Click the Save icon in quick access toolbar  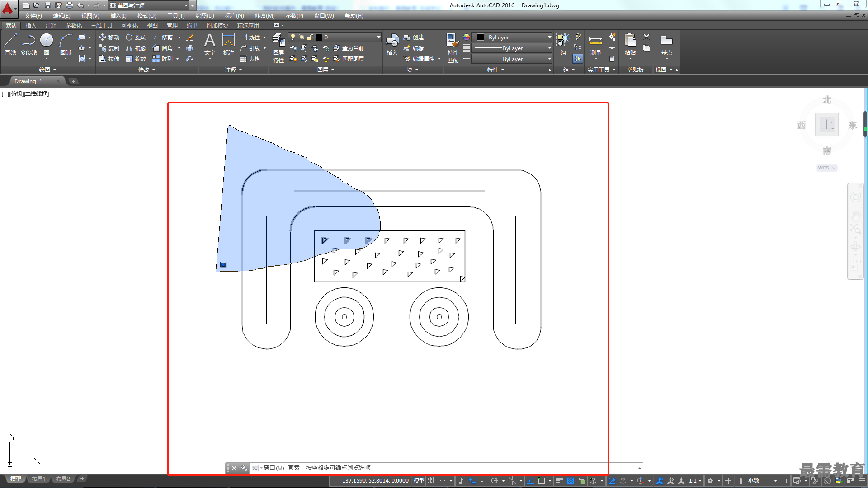pyautogui.click(x=47, y=5)
